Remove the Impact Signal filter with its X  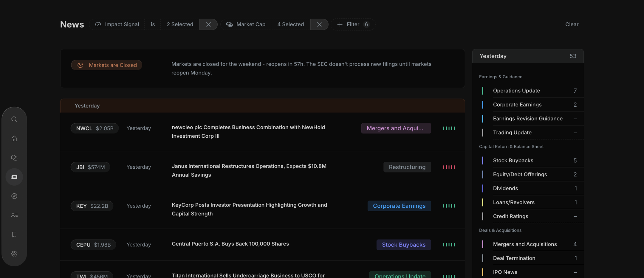click(208, 24)
